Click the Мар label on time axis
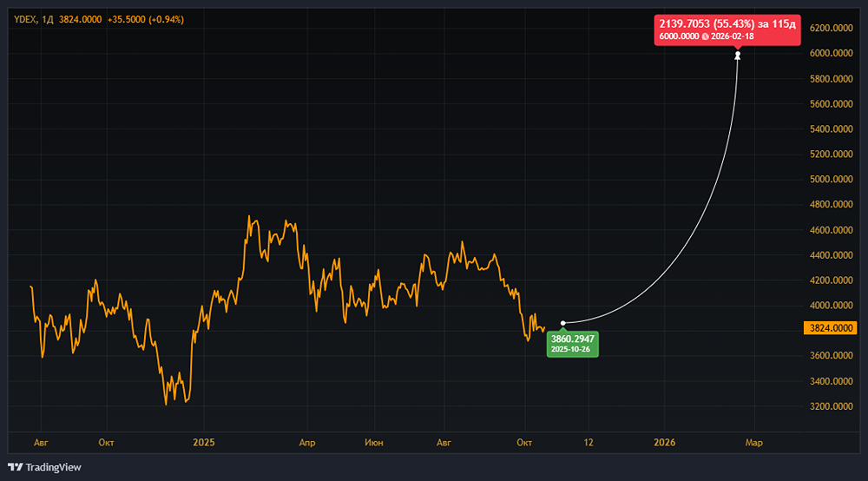 (754, 443)
